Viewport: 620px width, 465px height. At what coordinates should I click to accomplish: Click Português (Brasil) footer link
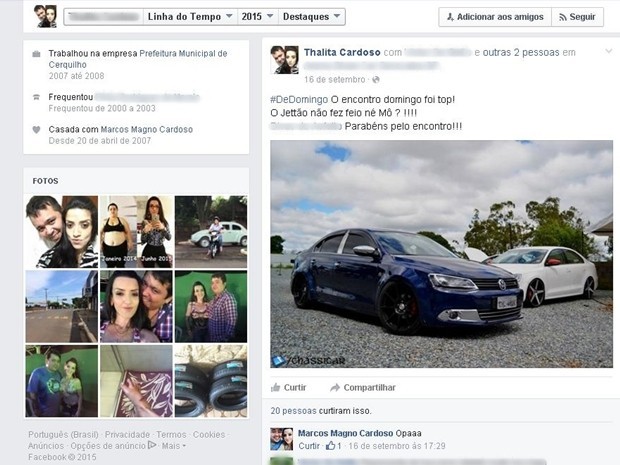[x=63, y=435]
